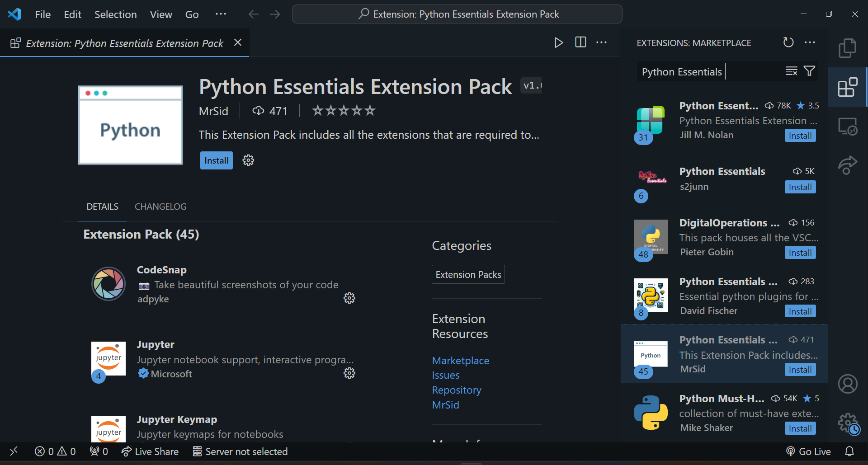868x465 pixels.
Task: Click the ports forwarded status indicator
Action: [x=99, y=451]
